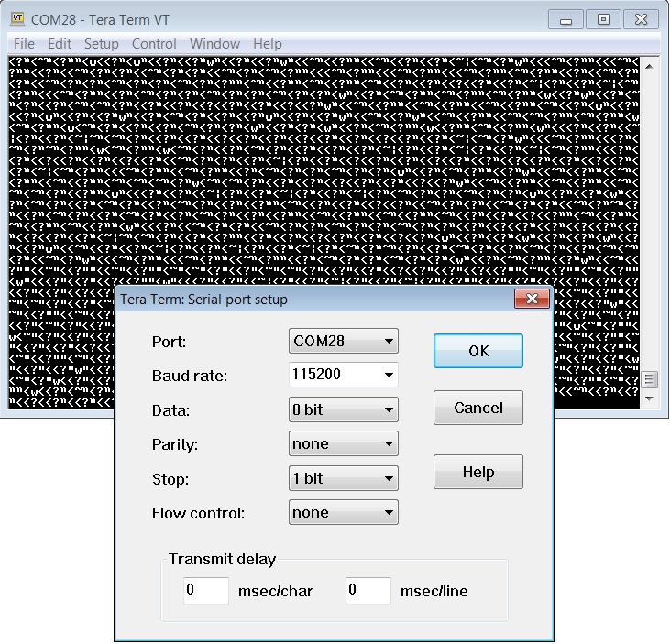Minimize the Tera Term window
This screenshot has height=644, width=670.
[566, 19]
